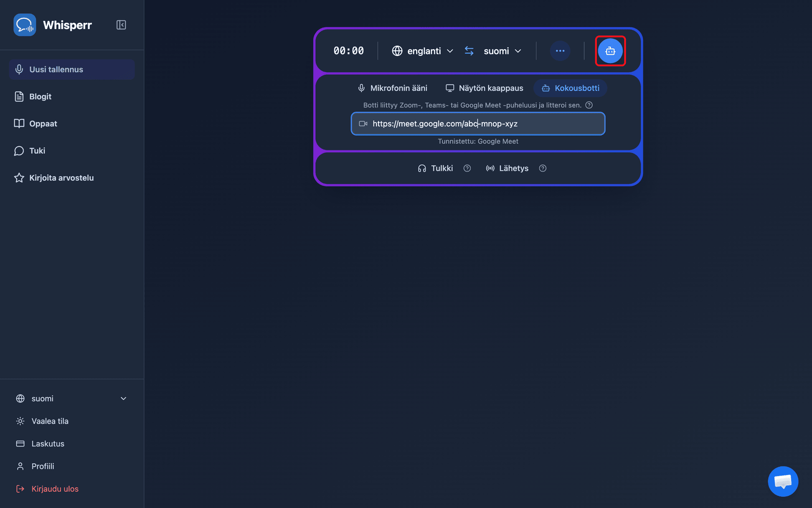Open the three-dots more options menu
The height and width of the screenshot is (508, 812).
[560, 51]
